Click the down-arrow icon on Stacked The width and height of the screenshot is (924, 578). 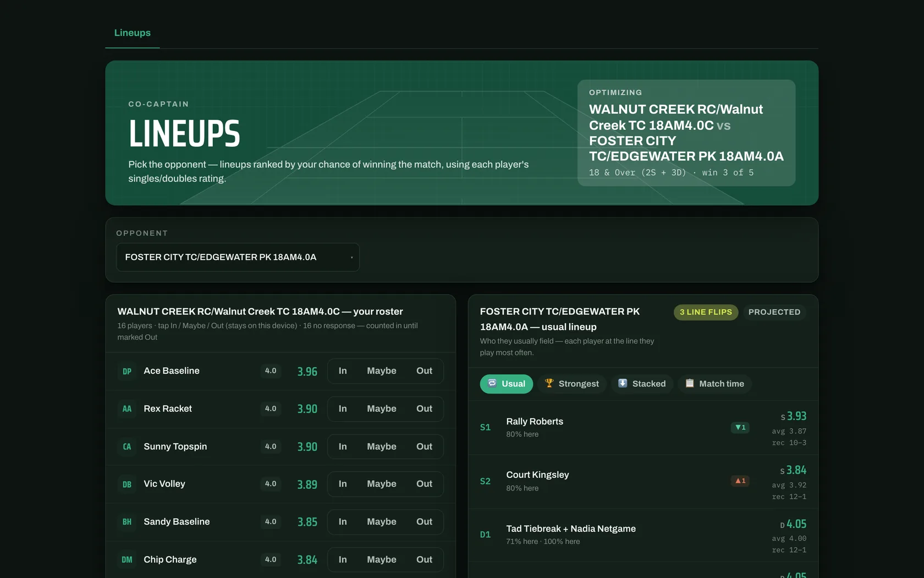[x=623, y=383]
